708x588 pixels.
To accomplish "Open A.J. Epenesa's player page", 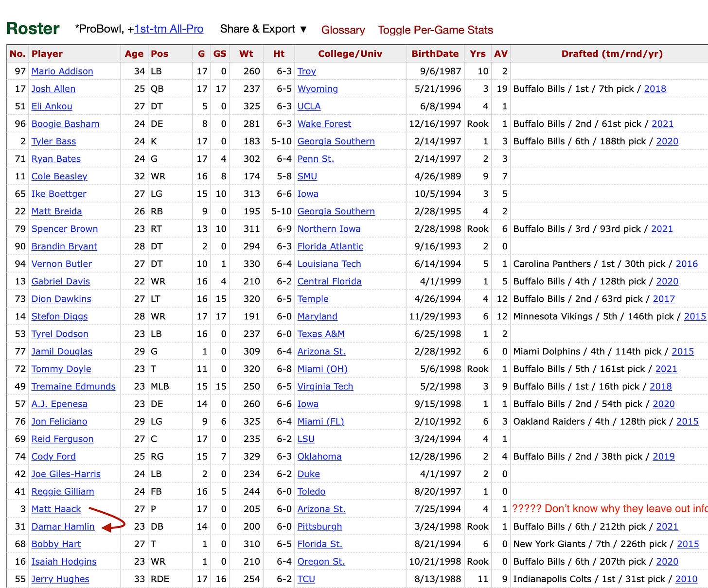I will click(59, 404).
